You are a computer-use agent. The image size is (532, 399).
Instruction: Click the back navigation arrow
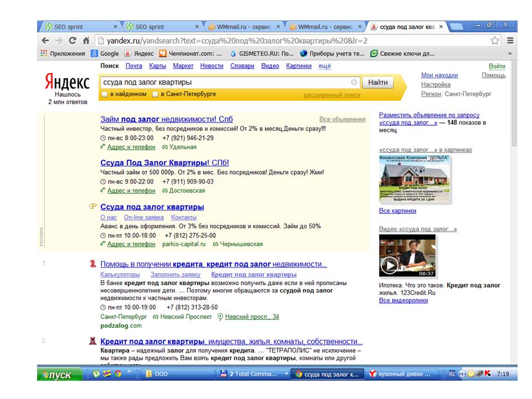pos(45,40)
